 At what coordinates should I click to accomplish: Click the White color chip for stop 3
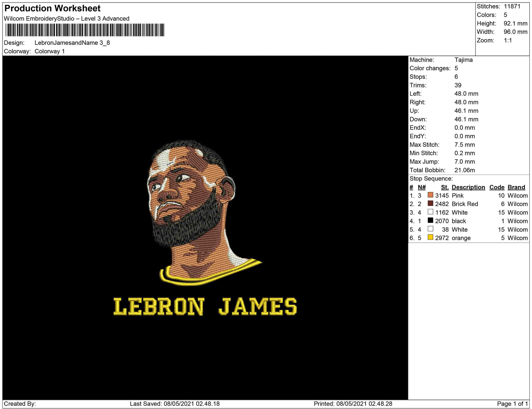tap(430, 212)
